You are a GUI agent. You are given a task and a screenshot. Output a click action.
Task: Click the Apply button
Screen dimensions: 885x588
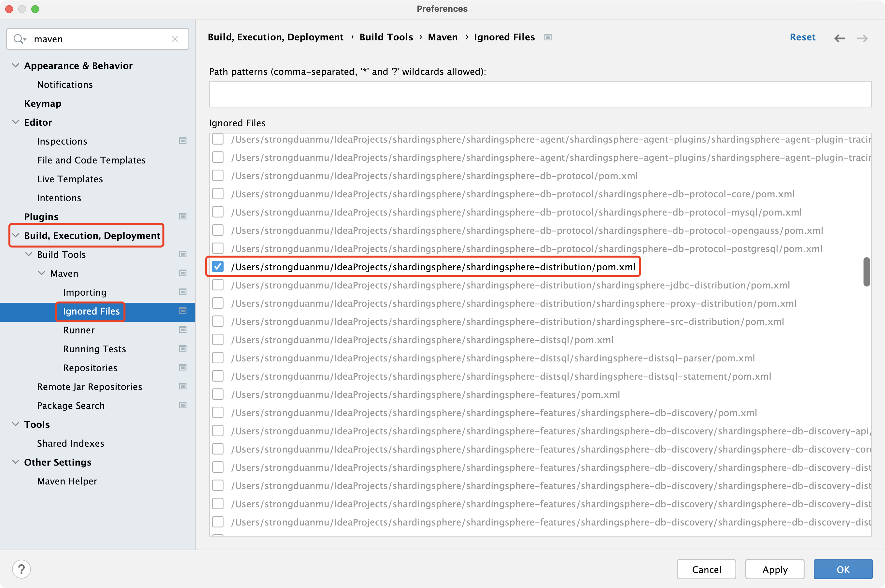pos(774,569)
